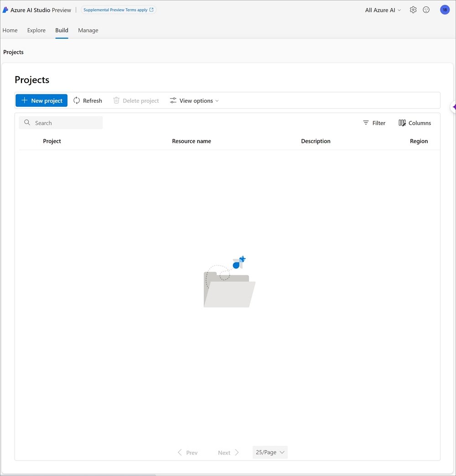The height and width of the screenshot is (476, 456).
Task: Click the Azure AI Studio logo icon
Action: [x=5, y=10]
